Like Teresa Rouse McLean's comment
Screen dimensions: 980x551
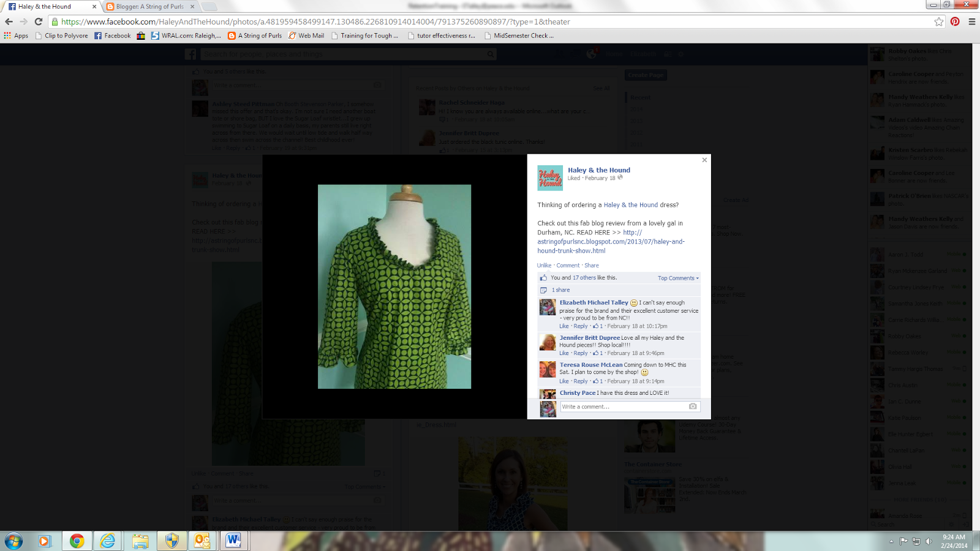tap(564, 381)
